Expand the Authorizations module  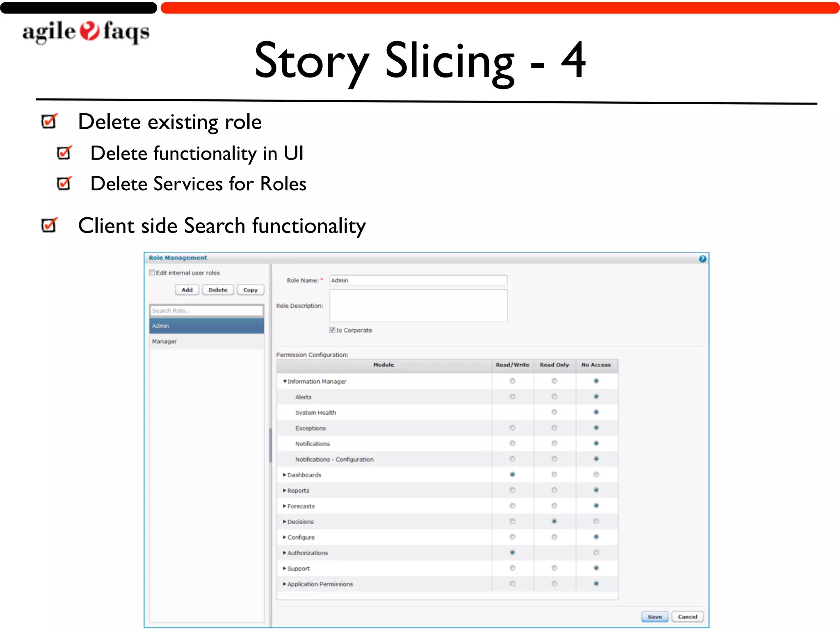click(285, 552)
